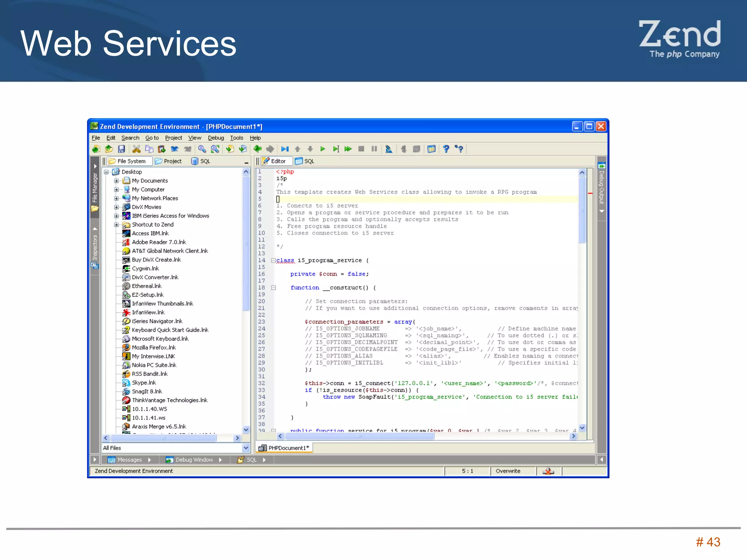Click the blue Help question mark icon

coord(446,149)
